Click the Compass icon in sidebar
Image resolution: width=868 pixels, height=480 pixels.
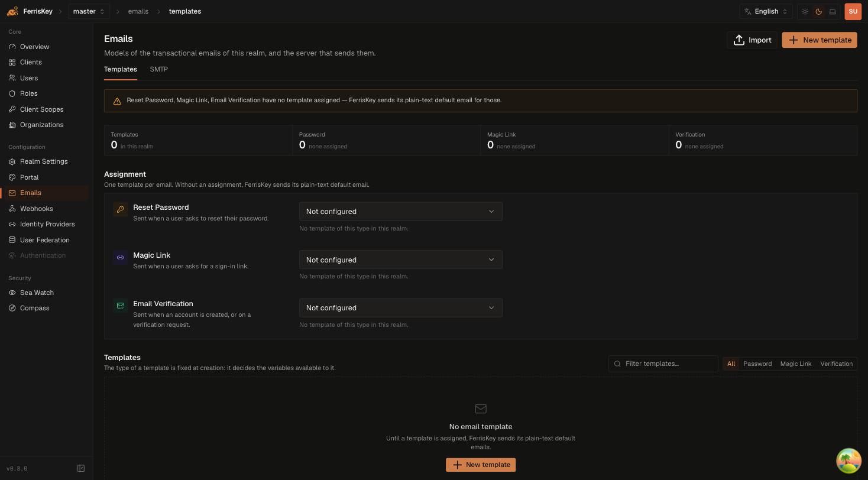pyautogui.click(x=12, y=308)
